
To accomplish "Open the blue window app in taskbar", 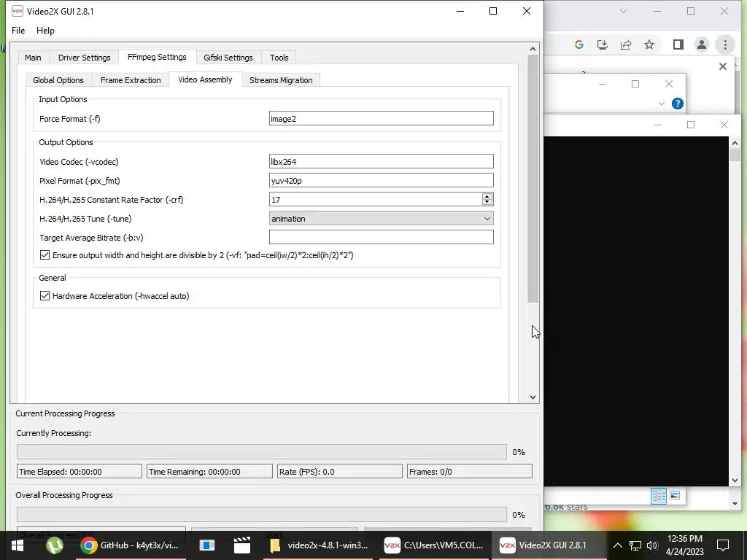I will (x=206, y=545).
